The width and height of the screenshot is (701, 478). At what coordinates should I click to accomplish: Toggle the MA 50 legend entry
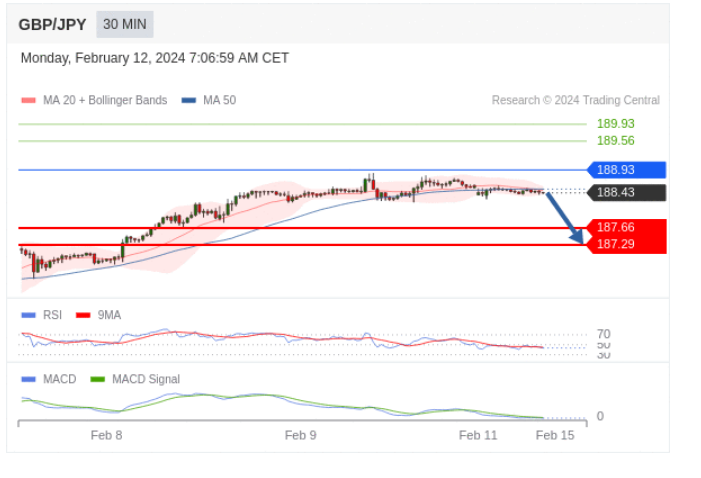tap(209, 100)
